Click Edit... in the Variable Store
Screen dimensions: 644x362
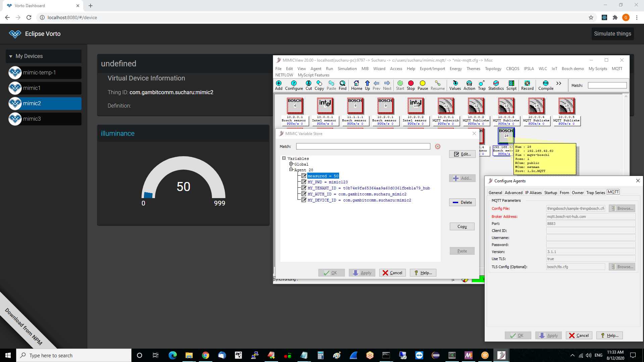tap(462, 154)
